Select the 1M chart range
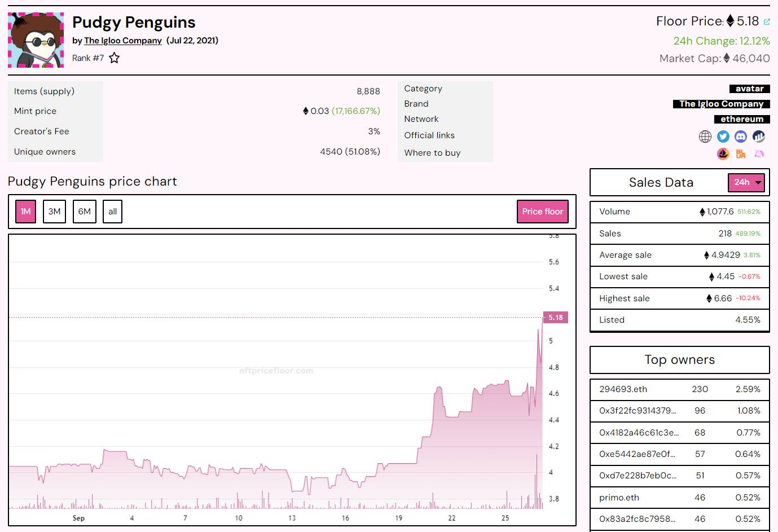 (x=25, y=212)
